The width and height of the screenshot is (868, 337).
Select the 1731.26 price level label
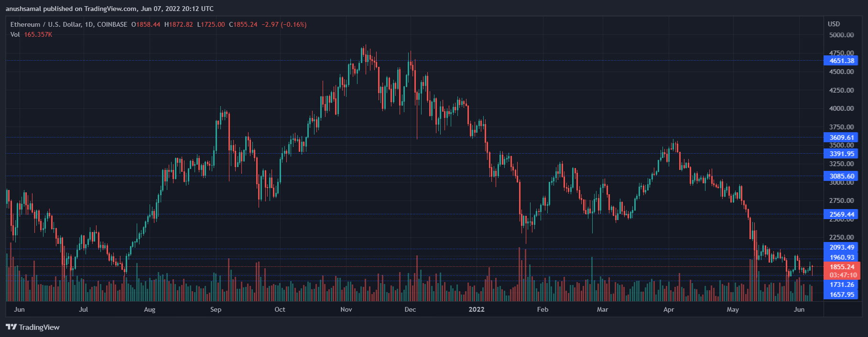[841, 284]
